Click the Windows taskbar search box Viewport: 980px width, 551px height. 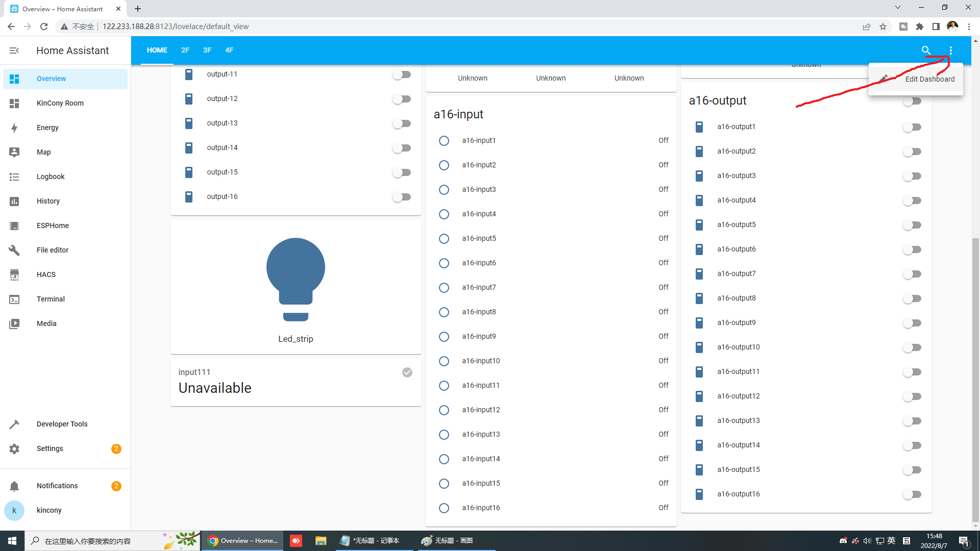(x=87, y=541)
